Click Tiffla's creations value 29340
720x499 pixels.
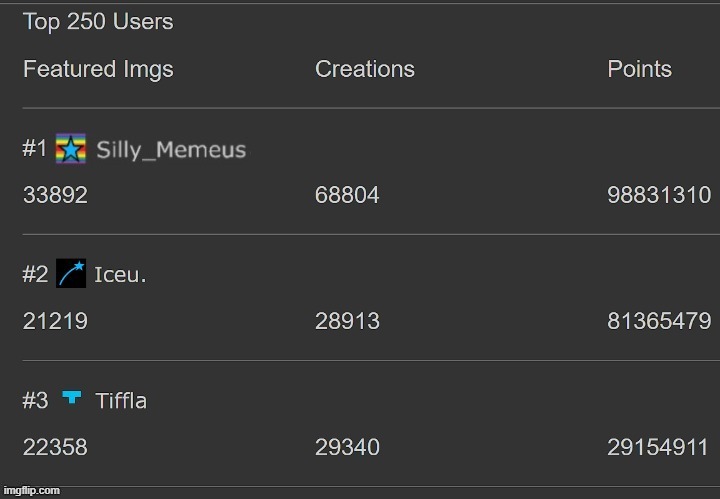pos(347,447)
